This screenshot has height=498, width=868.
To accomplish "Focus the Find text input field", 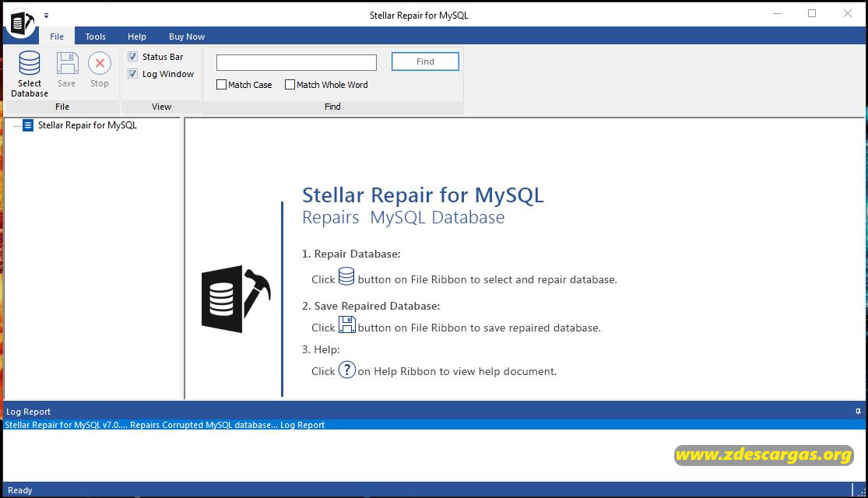I will pos(296,62).
